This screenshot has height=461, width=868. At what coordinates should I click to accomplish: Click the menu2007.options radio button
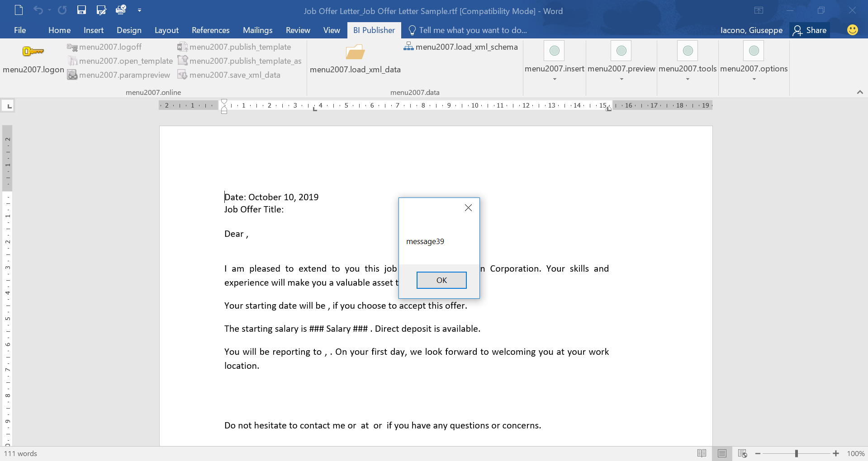pos(754,51)
